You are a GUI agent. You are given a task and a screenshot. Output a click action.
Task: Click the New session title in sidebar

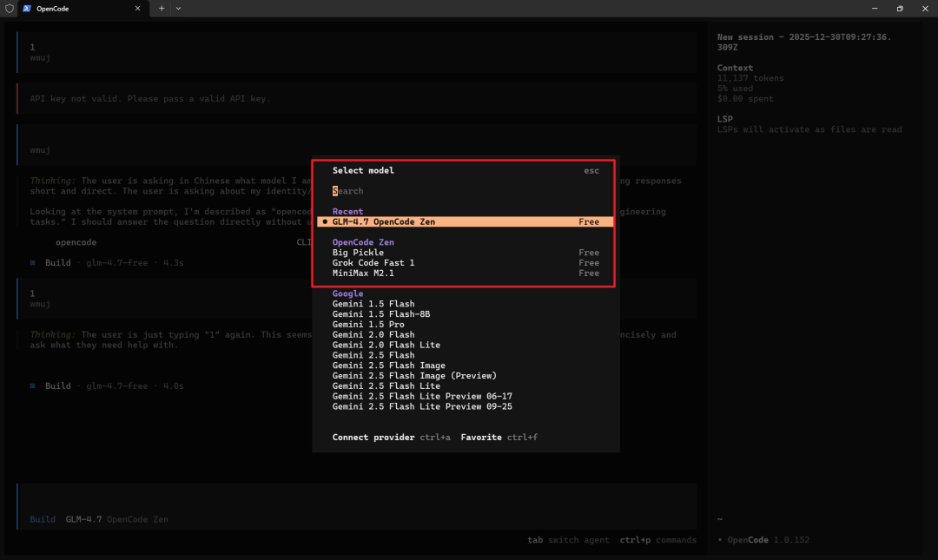(804, 42)
